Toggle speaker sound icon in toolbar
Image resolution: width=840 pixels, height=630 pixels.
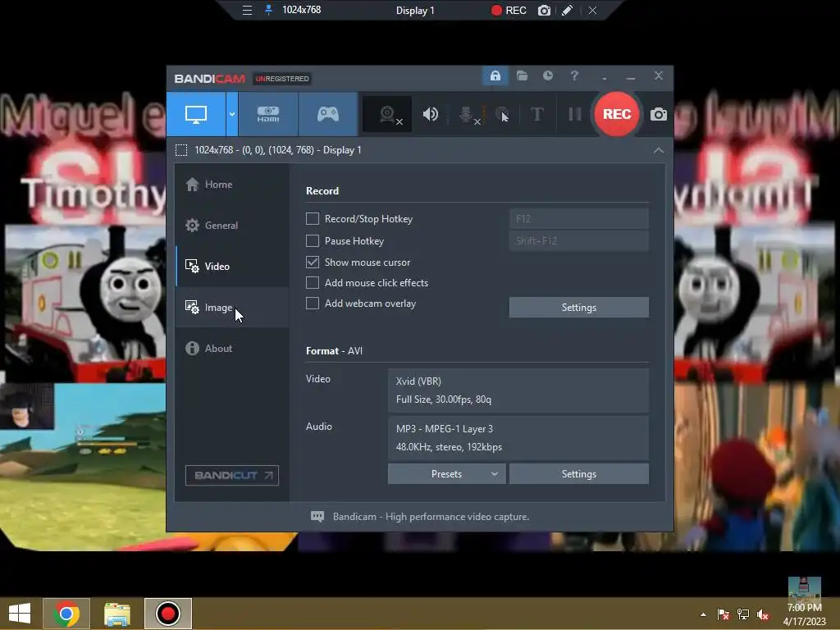430,114
